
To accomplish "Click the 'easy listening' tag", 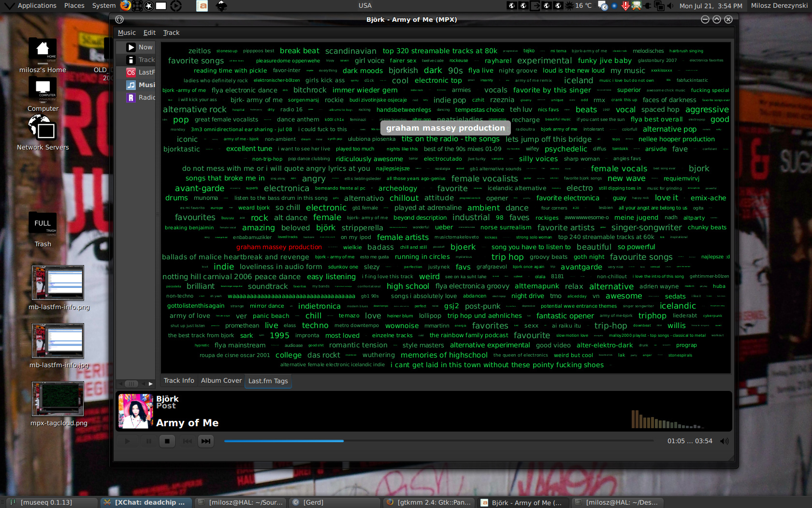I will click(x=331, y=277).
